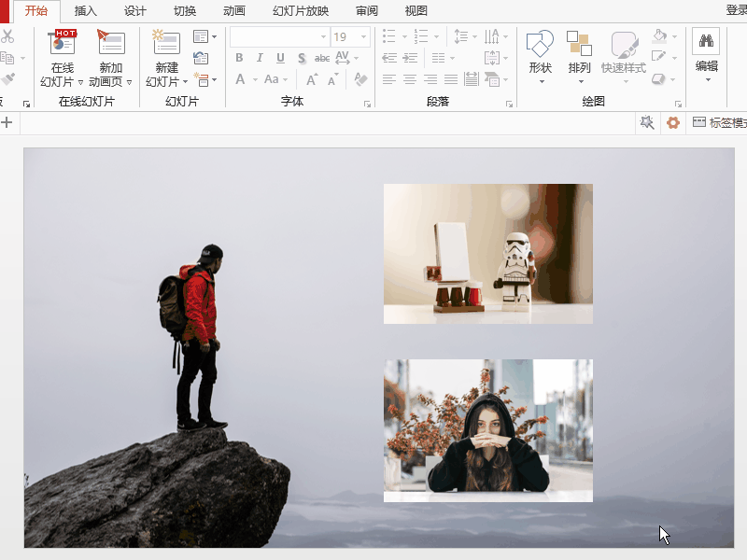The height and width of the screenshot is (560, 747).
Task: Insert a new slide with 新建幻灯片
Action: pos(166,43)
